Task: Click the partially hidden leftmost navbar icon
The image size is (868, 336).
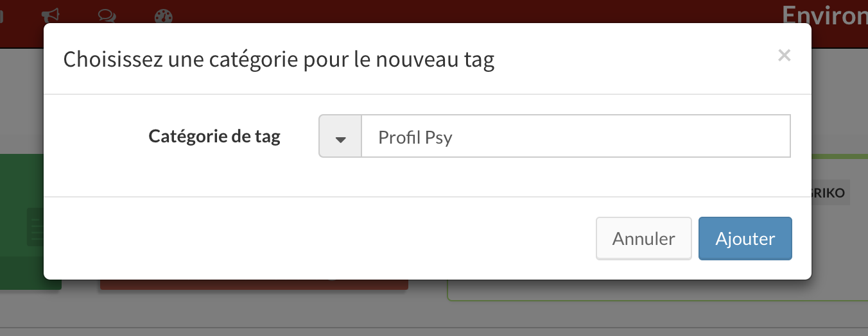Action: tap(3, 15)
